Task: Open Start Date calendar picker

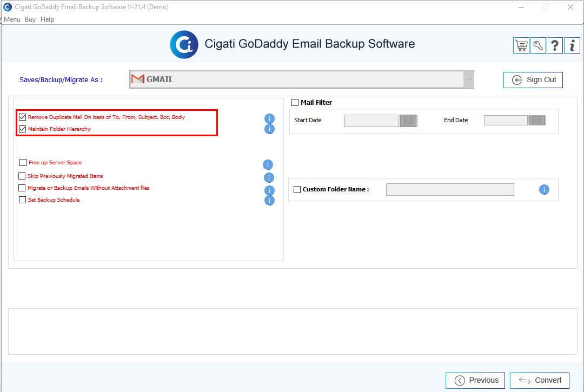Action: click(408, 121)
